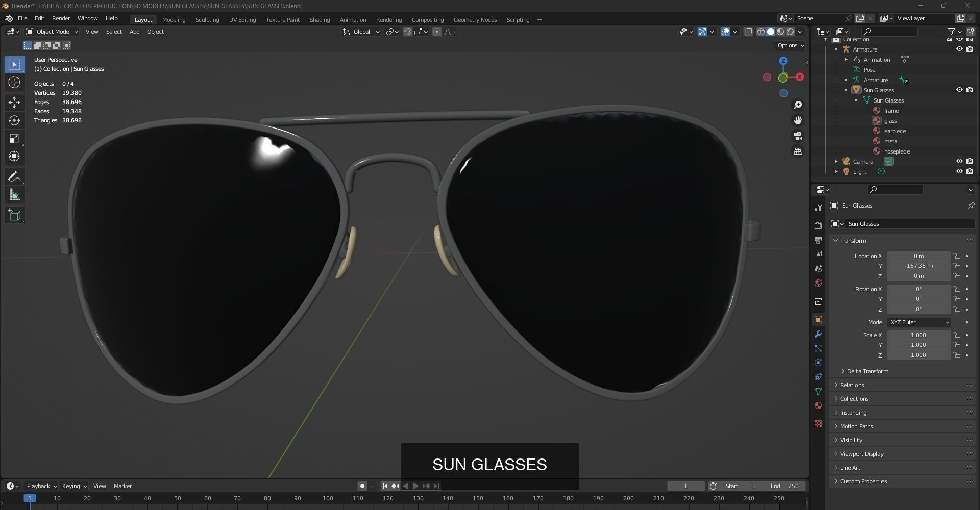Screen dimensions: 980x510
Task: Hide the Light in viewport
Action: (x=959, y=172)
